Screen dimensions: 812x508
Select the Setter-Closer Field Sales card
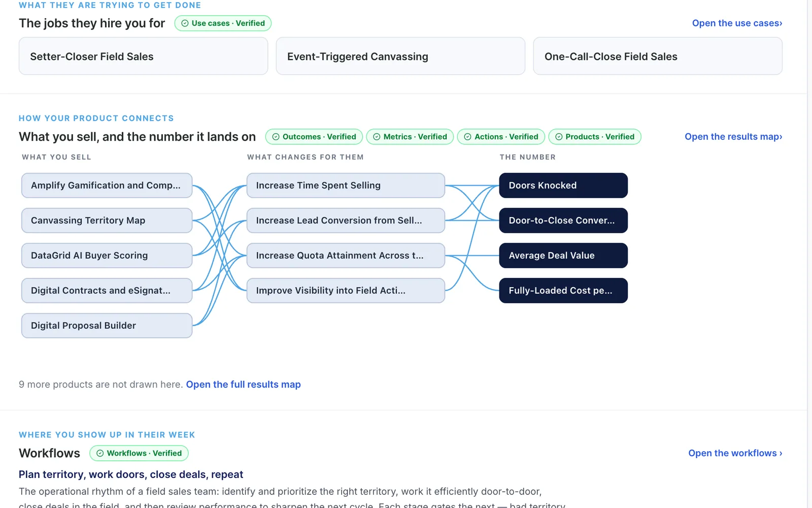143,56
